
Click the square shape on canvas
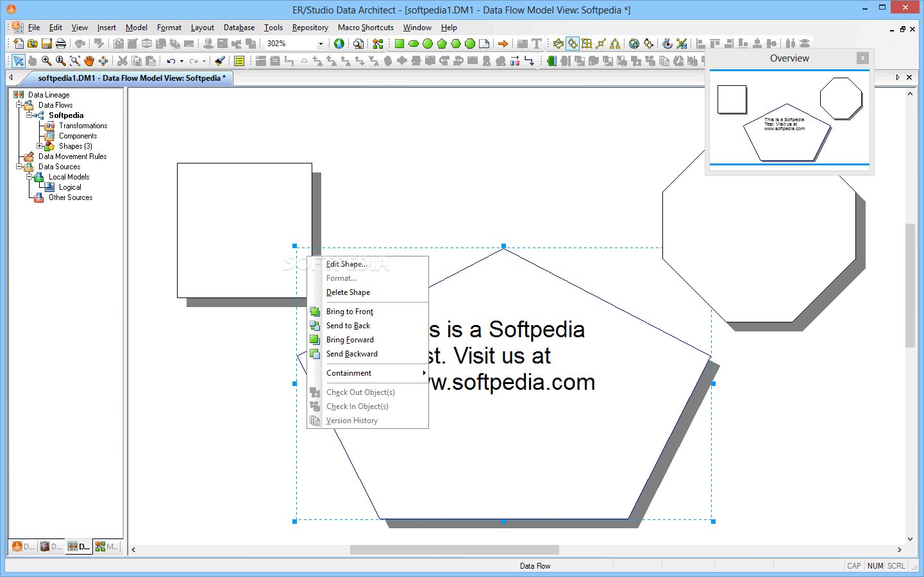pyautogui.click(x=244, y=230)
